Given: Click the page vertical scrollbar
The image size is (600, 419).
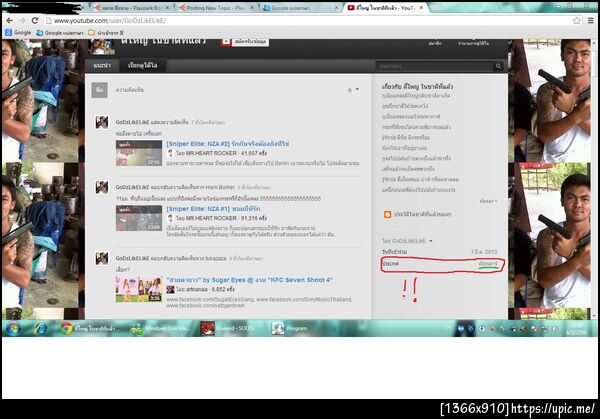Looking at the screenshot, I should click(x=594, y=178).
